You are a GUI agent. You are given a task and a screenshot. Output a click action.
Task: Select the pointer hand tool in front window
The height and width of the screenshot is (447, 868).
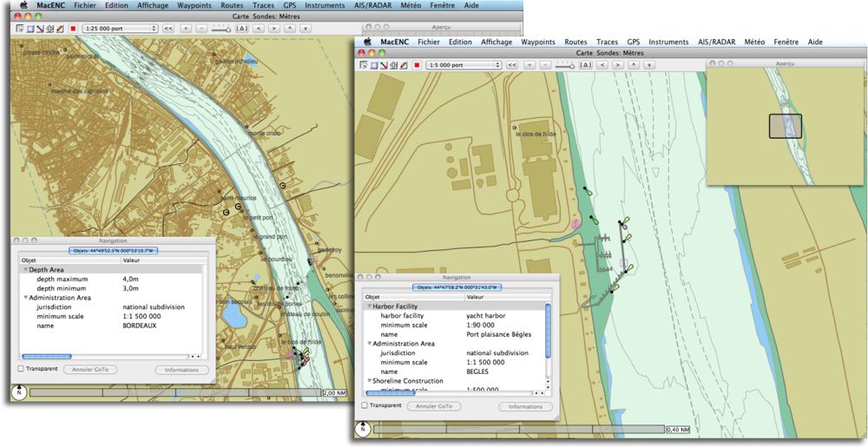coord(364,65)
